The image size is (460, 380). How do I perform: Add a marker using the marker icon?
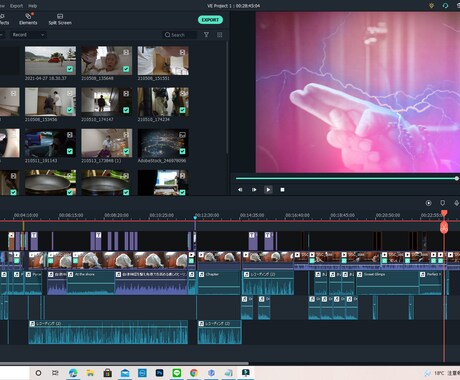point(443,203)
